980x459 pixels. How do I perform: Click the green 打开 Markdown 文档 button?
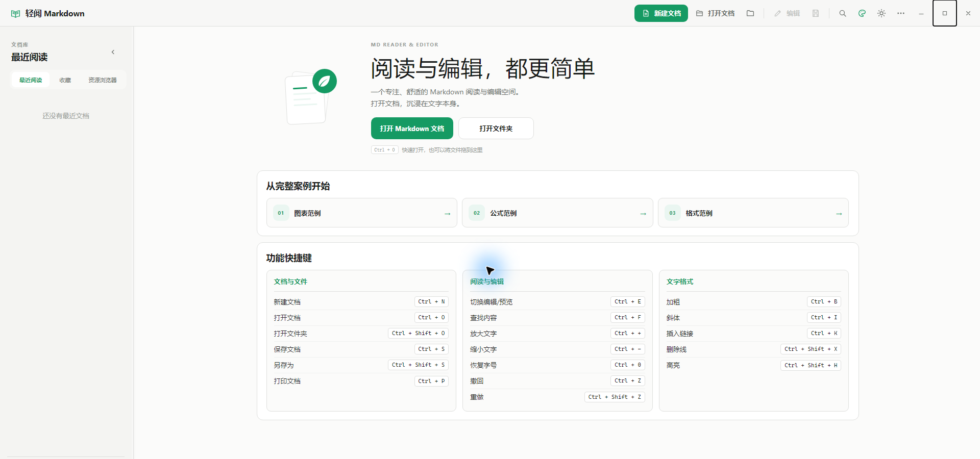point(412,129)
